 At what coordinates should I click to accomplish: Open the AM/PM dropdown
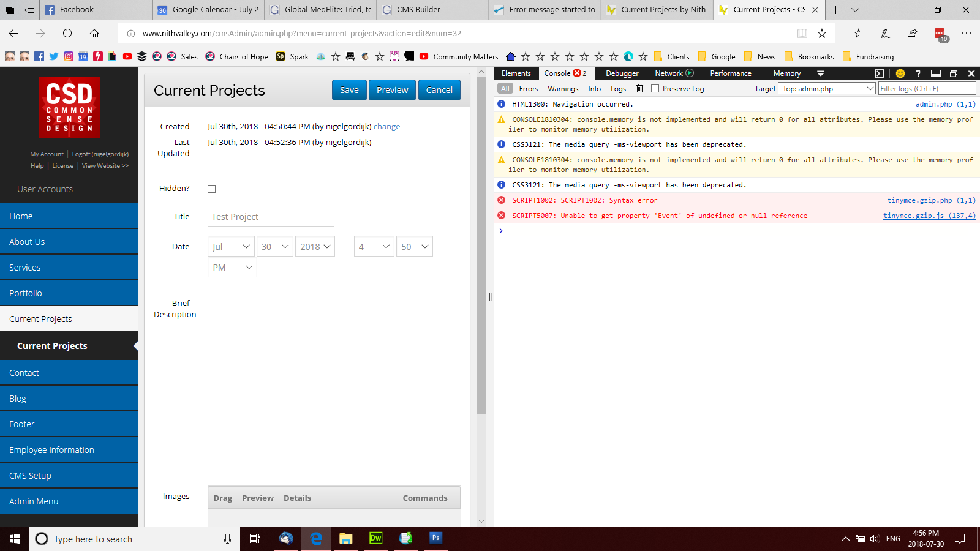click(232, 268)
